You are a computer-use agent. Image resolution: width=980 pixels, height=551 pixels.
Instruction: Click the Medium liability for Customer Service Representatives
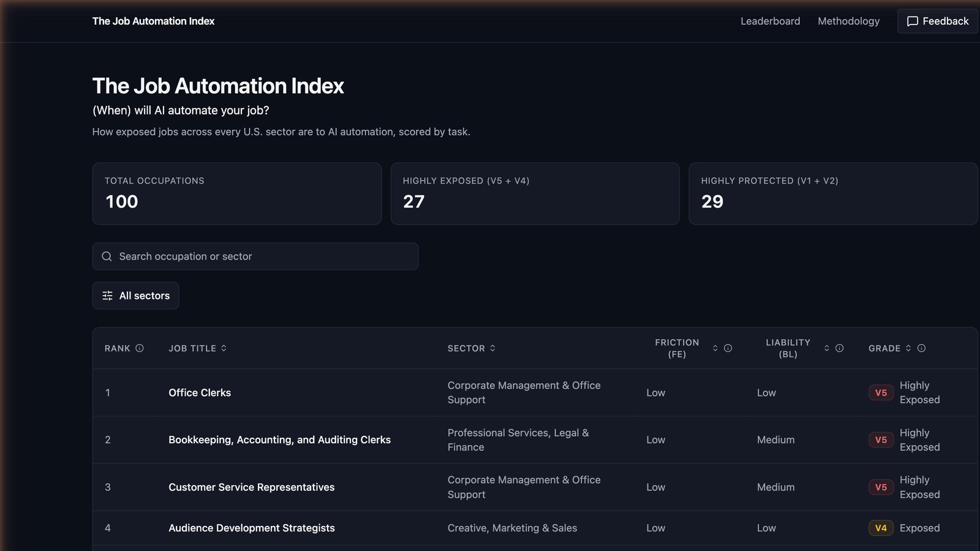click(x=775, y=487)
